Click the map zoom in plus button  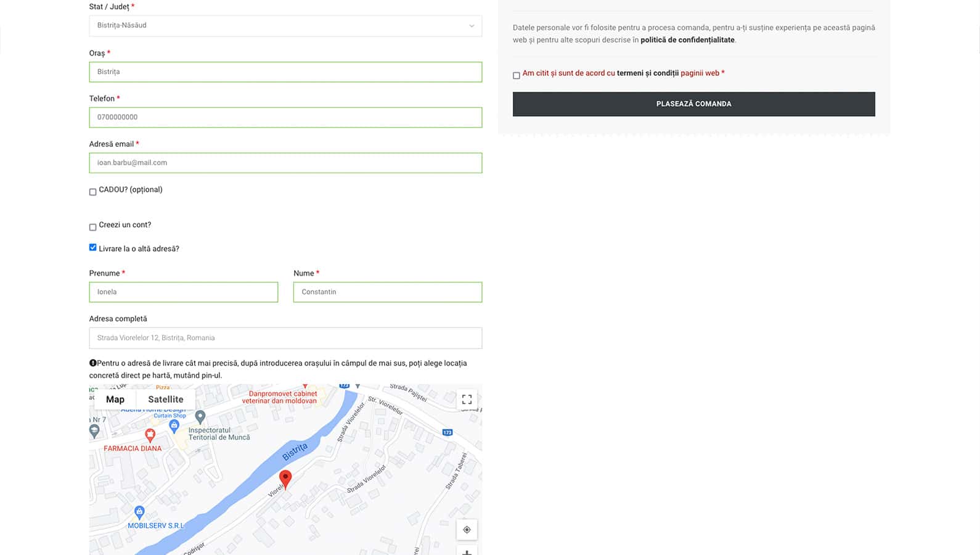coord(467,551)
